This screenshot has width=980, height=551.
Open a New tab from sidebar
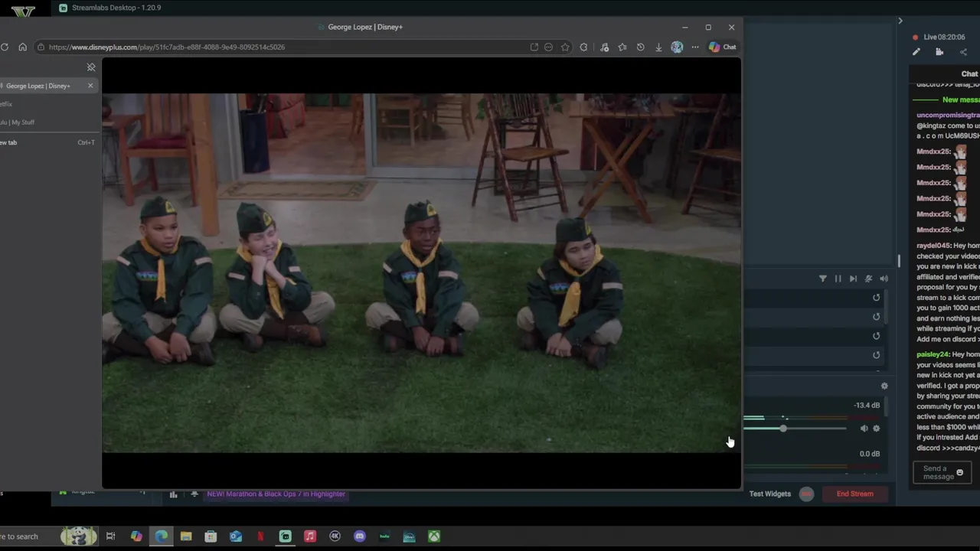47,142
